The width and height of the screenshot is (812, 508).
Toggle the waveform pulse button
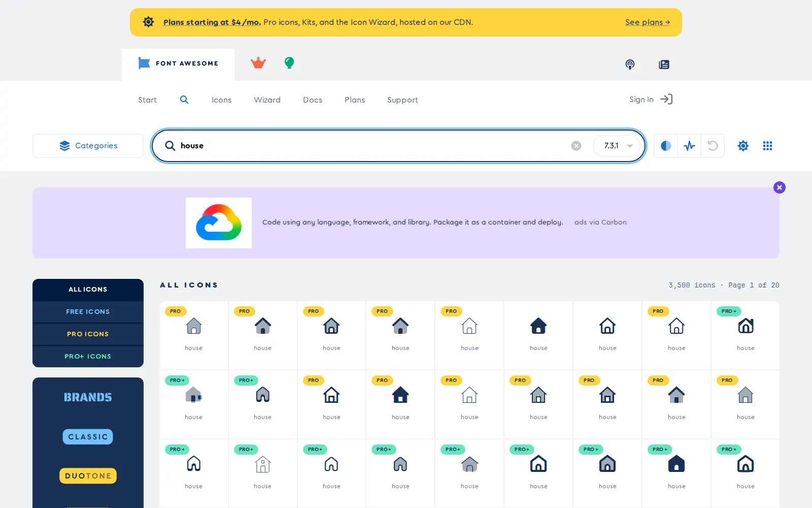(689, 146)
